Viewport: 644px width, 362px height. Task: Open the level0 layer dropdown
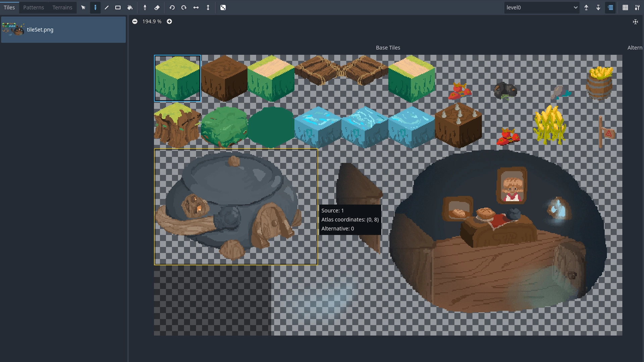click(542, 7)
